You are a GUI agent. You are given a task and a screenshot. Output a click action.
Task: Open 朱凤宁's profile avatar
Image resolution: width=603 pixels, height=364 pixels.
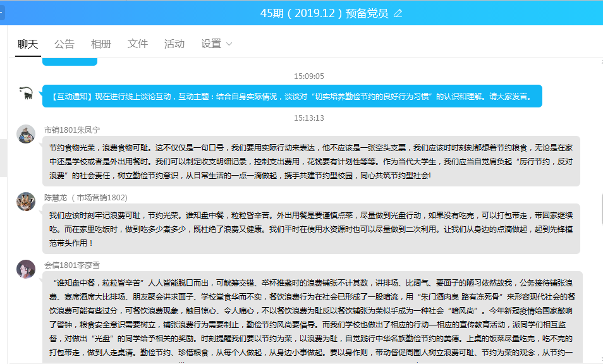click(x=26, y=134)
